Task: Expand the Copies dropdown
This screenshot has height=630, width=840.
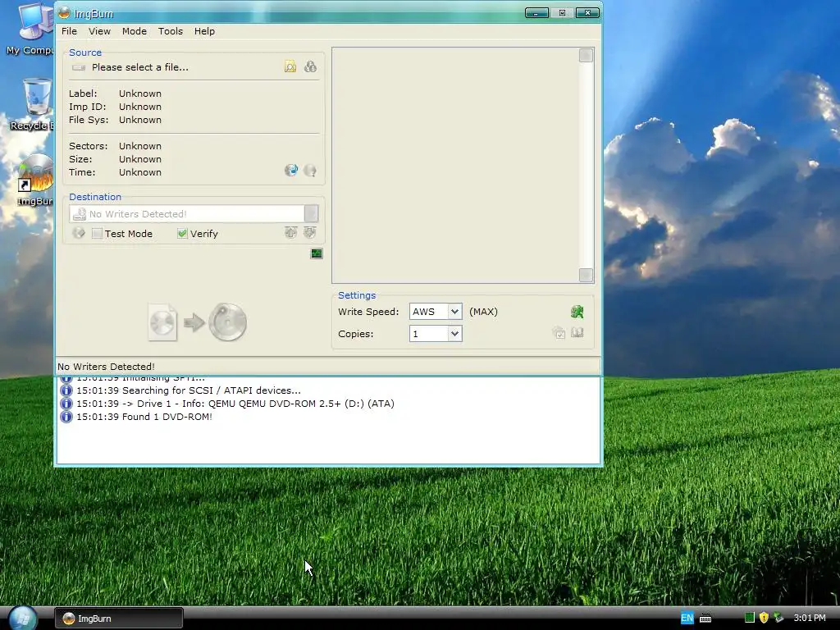Action: (x=454, y=334)
